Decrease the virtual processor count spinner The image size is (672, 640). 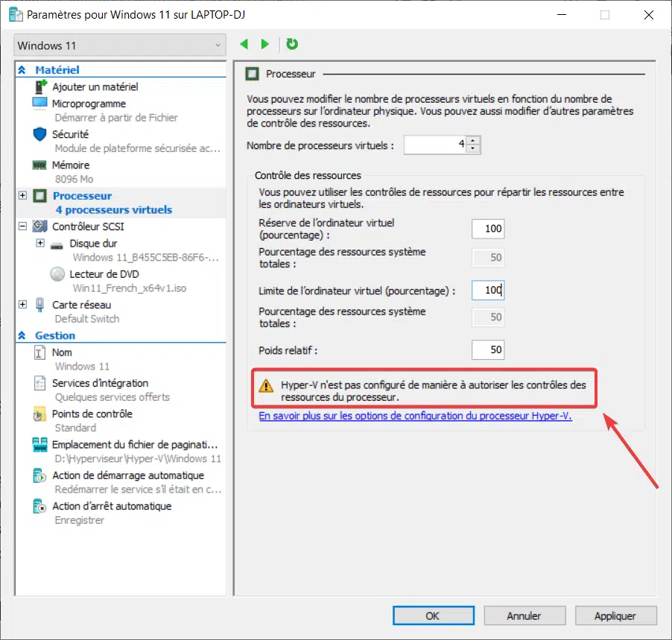pyautogui.click(x=473, y=149)
